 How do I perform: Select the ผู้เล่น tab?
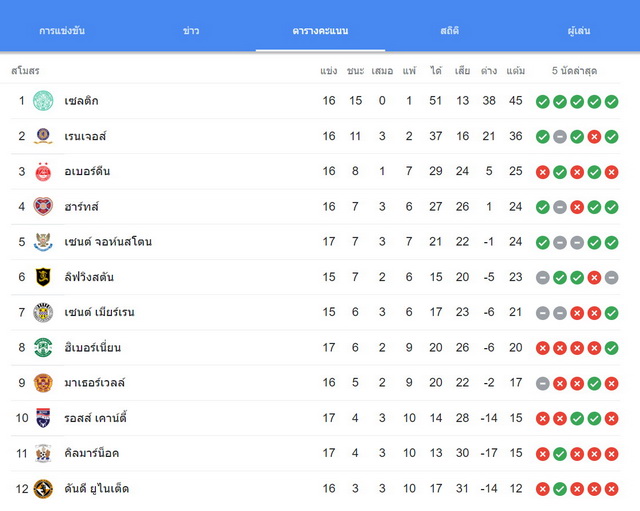coord(579,31)
